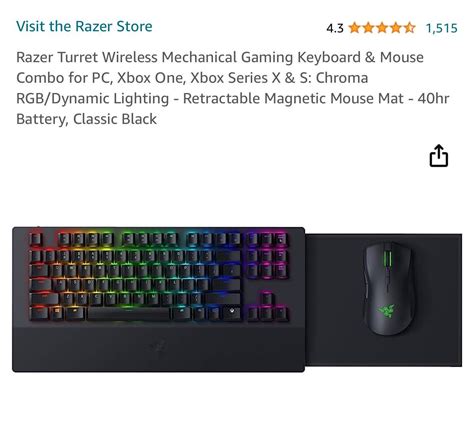Click the glowing Razer logo key on keyboard
This screenshot has width=474, height=421.
(x=232, y=313)
